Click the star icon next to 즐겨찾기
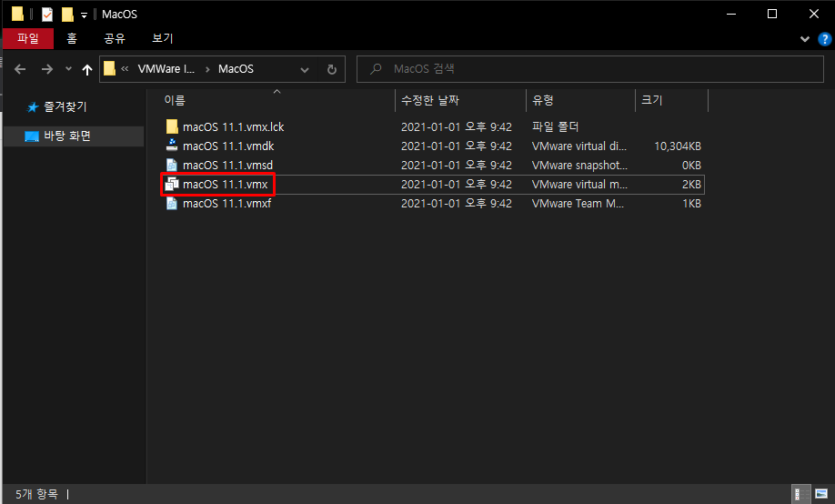This screenshot has width=835, height=504. tap(33, 107)
